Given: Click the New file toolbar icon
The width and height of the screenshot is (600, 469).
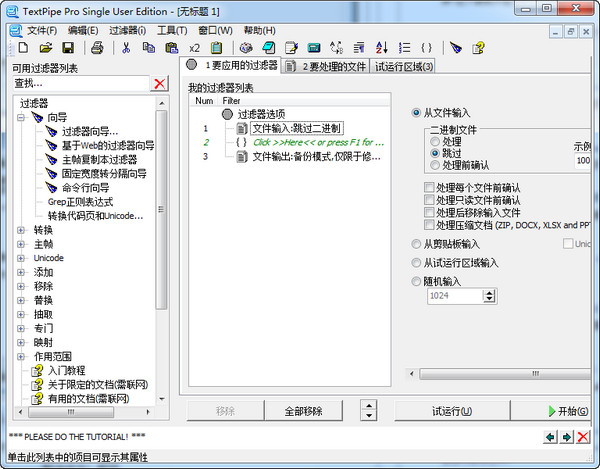Looking at the screenshot, I should (23, 48).
